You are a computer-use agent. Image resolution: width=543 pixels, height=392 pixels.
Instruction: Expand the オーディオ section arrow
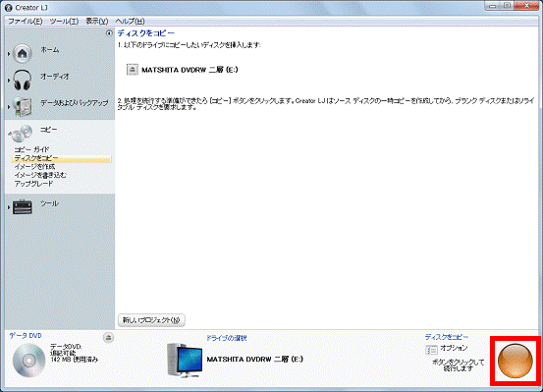tap(9, 81)
